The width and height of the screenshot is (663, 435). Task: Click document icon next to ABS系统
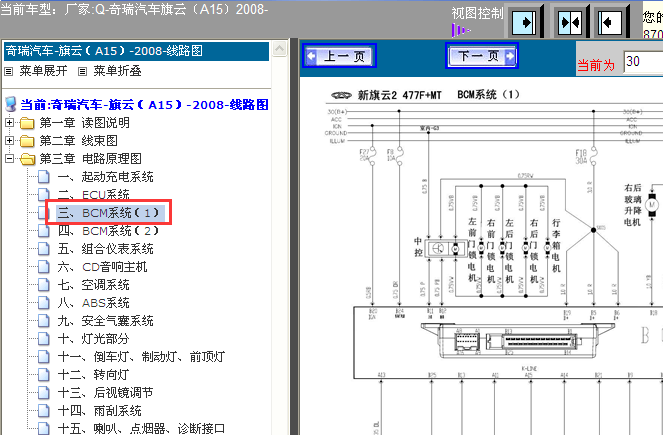(44, 303)
